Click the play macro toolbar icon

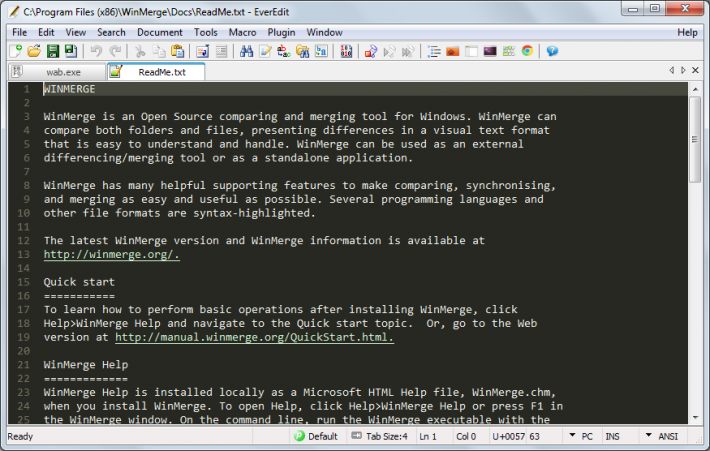pos(390,51)
